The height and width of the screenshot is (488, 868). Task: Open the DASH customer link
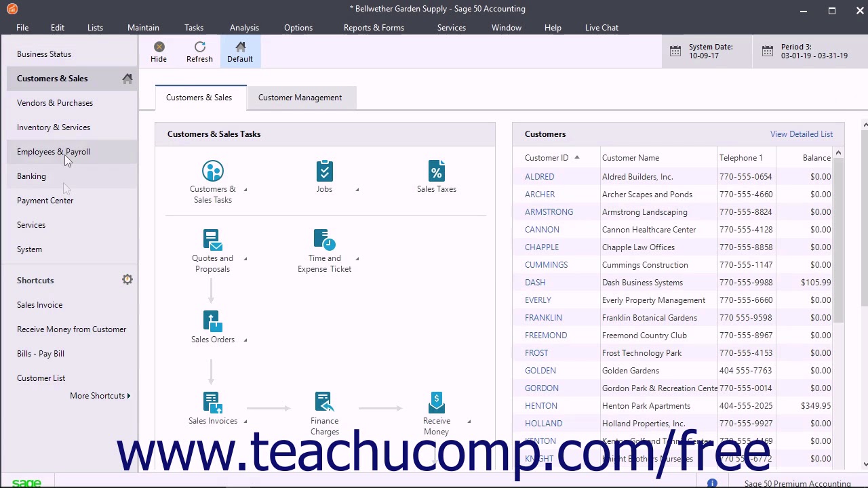click(x=535, y=283)
